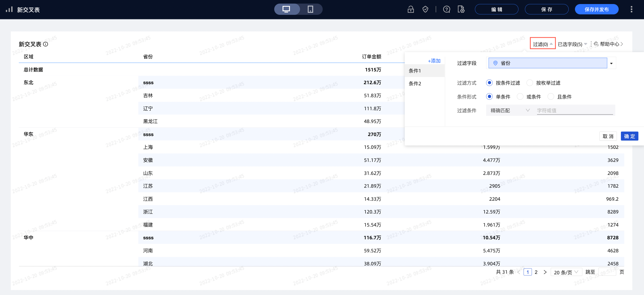Select 按条件过滤 radio option
This screenshot has height=295, width=644.
click(x=489, y=83)
